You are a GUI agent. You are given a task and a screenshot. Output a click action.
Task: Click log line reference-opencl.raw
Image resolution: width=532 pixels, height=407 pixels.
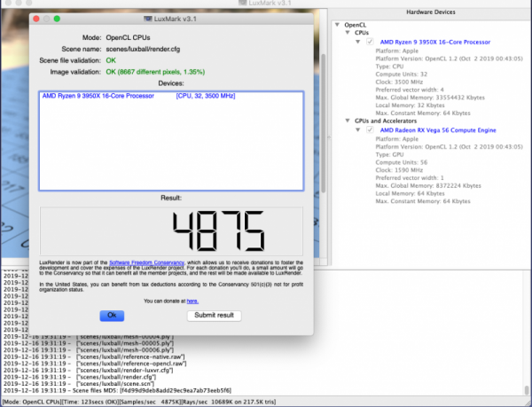point(95,364)
